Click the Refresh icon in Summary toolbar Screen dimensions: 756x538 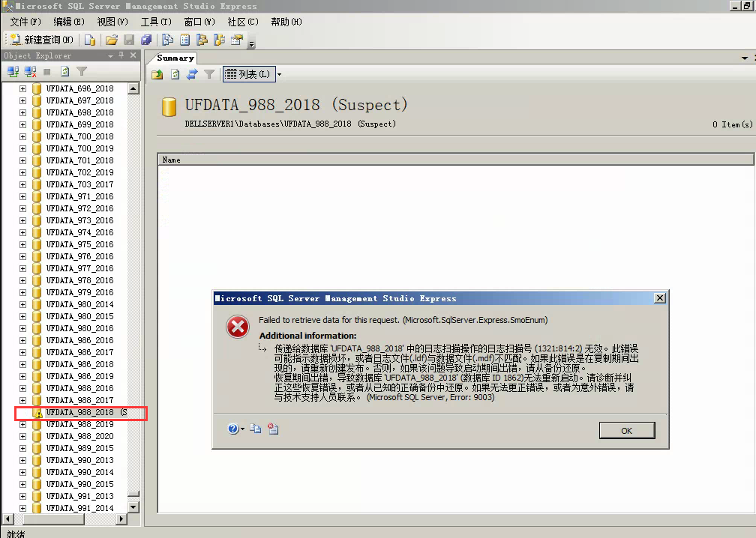175,74
